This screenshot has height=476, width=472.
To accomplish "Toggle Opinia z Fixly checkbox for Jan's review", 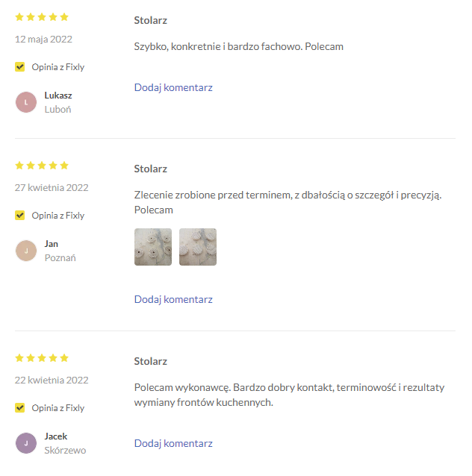I will click(x=20, y=216).
